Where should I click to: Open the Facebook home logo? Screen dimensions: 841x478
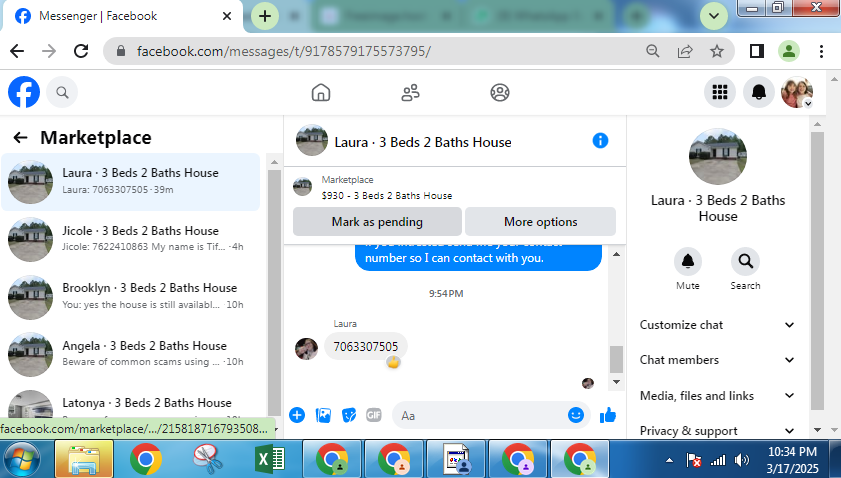(x=24, y=92)
